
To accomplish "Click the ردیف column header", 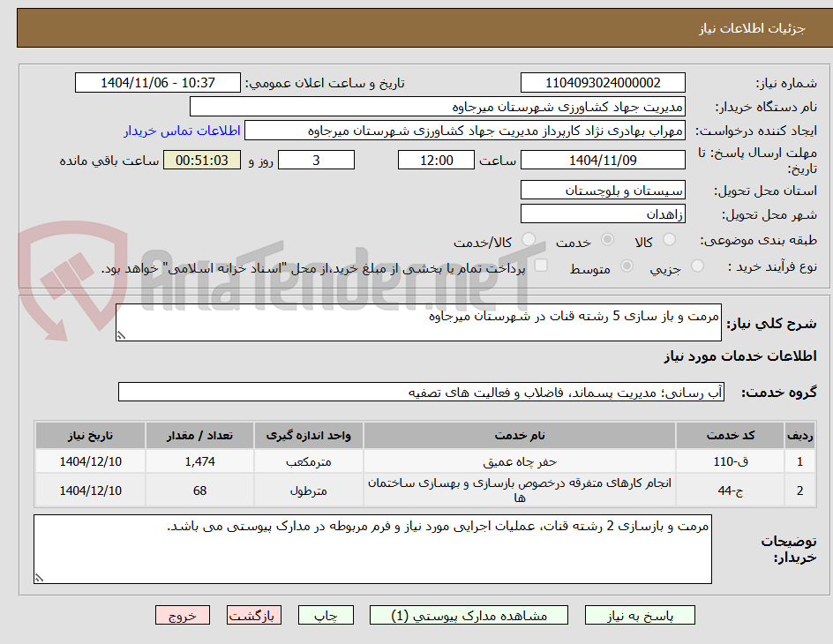I will pyautogui.click(x=800, y=436).
